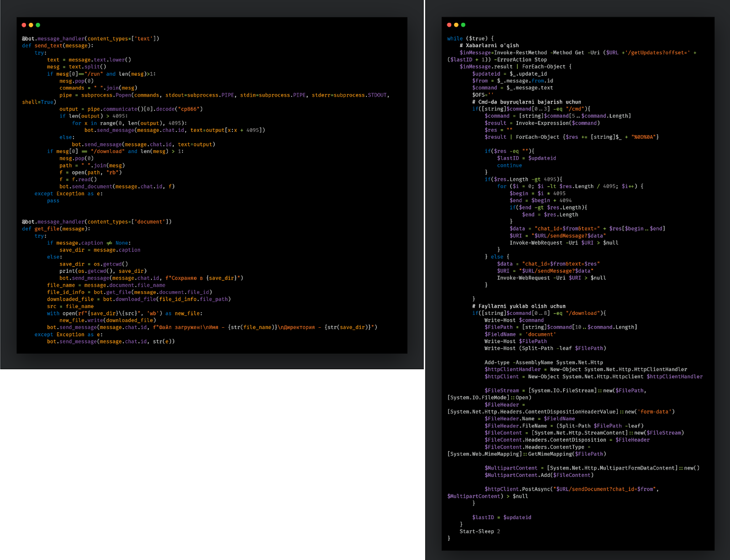The height and width of the screenshot is (560, 730).
Task: Click the "file_id_info = bot.get_file" line
Action: pyautogui.click(x=130, y=292)
